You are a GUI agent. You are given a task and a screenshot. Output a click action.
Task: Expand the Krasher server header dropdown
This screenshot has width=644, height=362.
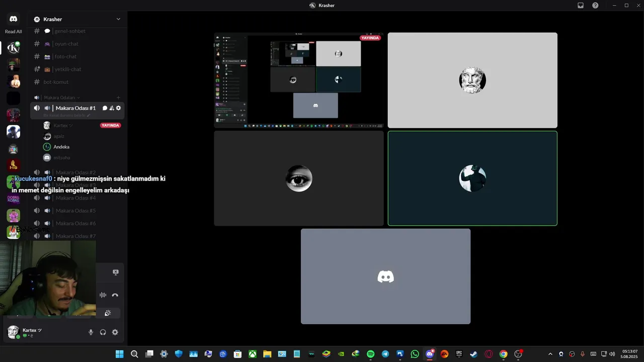tap(118, 19)
